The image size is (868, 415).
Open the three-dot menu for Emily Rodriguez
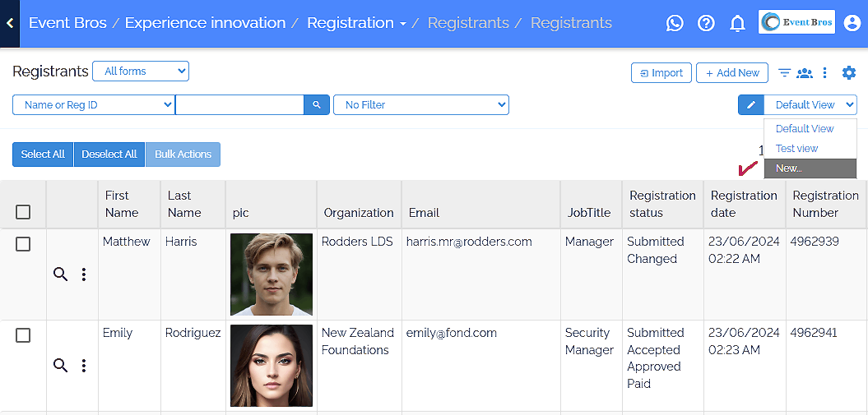[84, 366]
